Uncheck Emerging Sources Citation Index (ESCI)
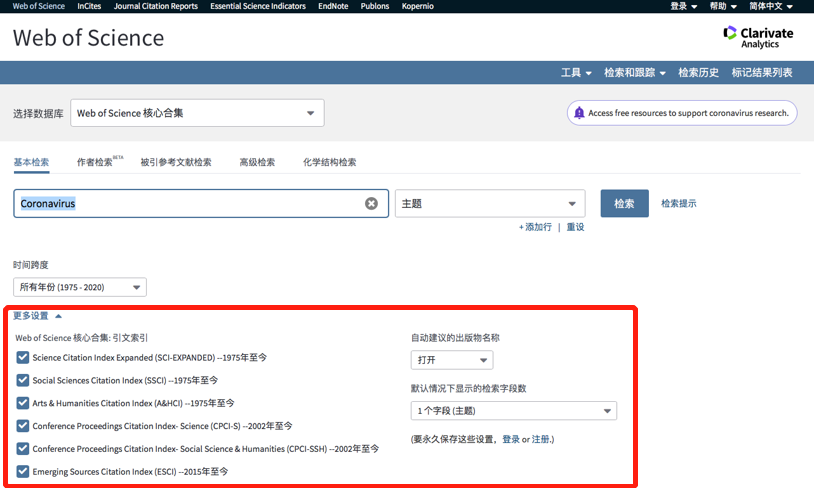Viewport: 814px width, 488px height. coord(22,471)
